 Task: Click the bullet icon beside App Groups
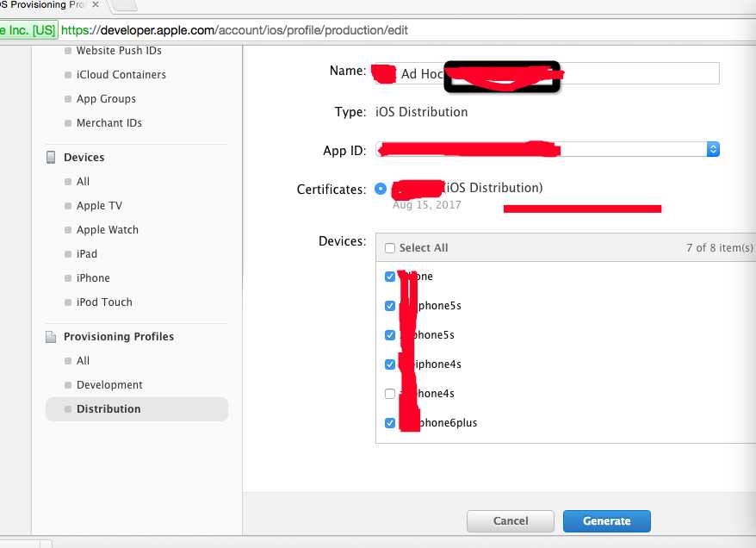(68, 99)
